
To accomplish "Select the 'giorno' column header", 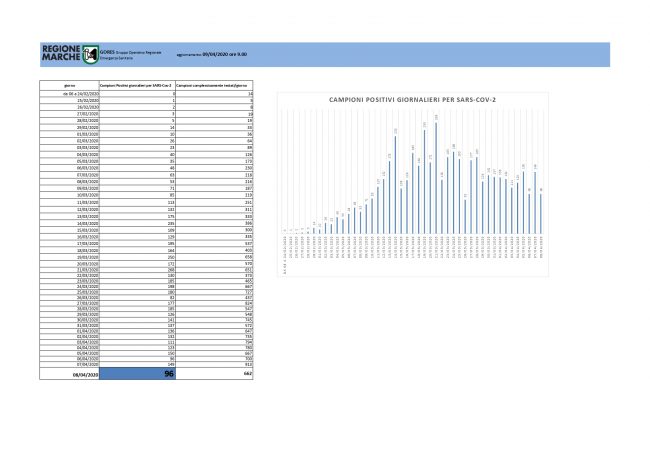I will click(x=70, y=87).
